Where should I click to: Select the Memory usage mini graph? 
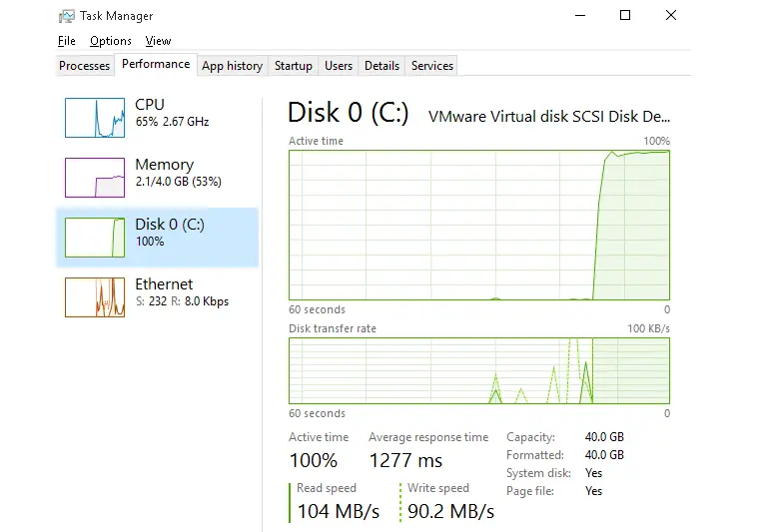95,178
